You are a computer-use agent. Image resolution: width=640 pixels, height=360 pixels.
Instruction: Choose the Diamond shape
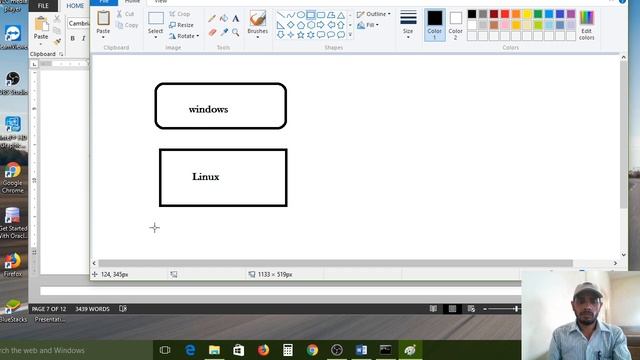tap(291, 25)
